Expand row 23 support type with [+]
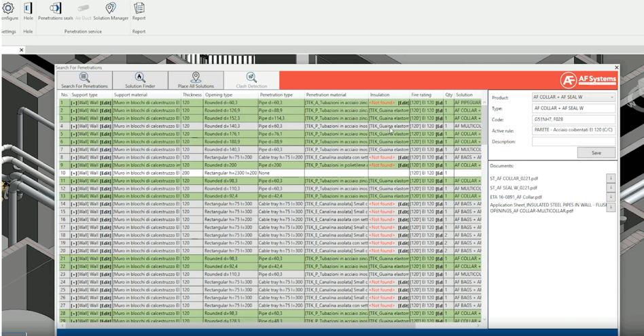 (74, 274)
